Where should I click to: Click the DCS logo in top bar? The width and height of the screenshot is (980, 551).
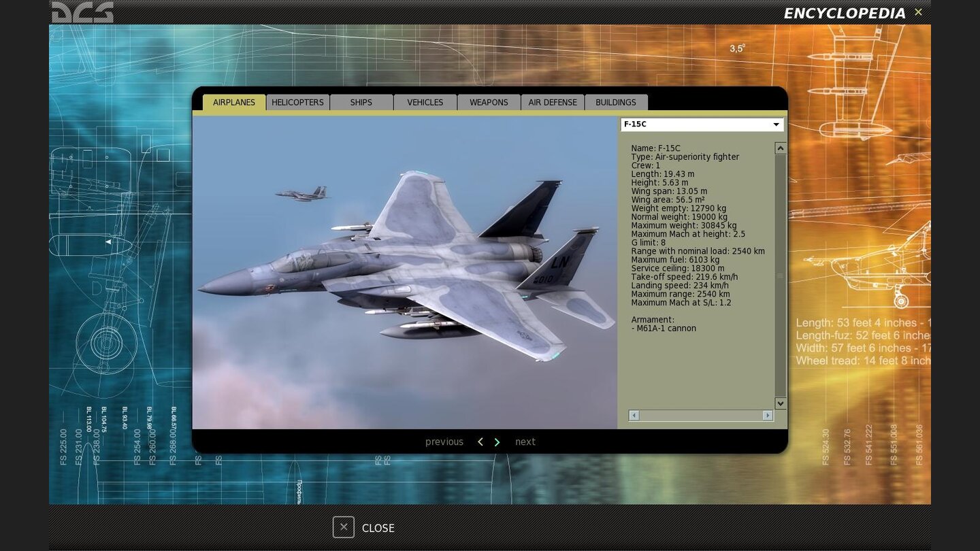point(82,12)
